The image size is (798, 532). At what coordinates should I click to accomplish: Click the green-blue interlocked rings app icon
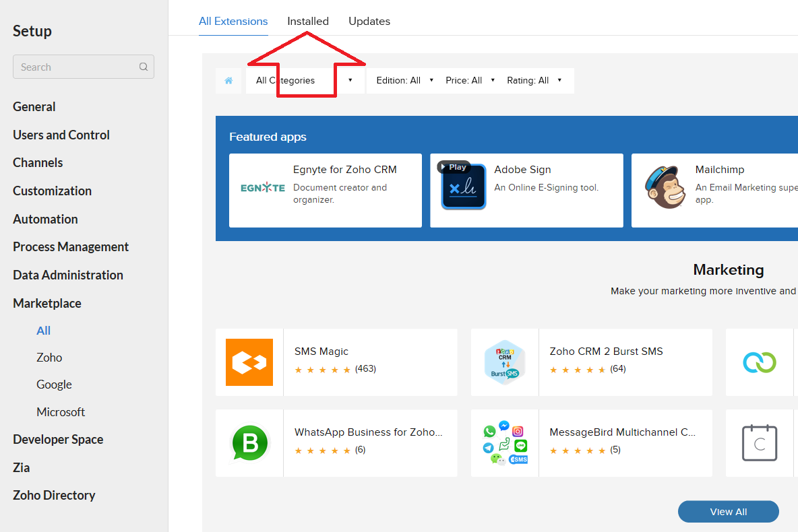tap(760, 362)
